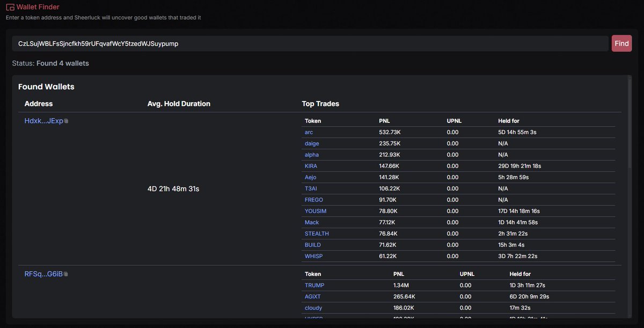Click the 4D 21h 48m 31s duration
Screen dimensions: 644x328
(173, 189)
